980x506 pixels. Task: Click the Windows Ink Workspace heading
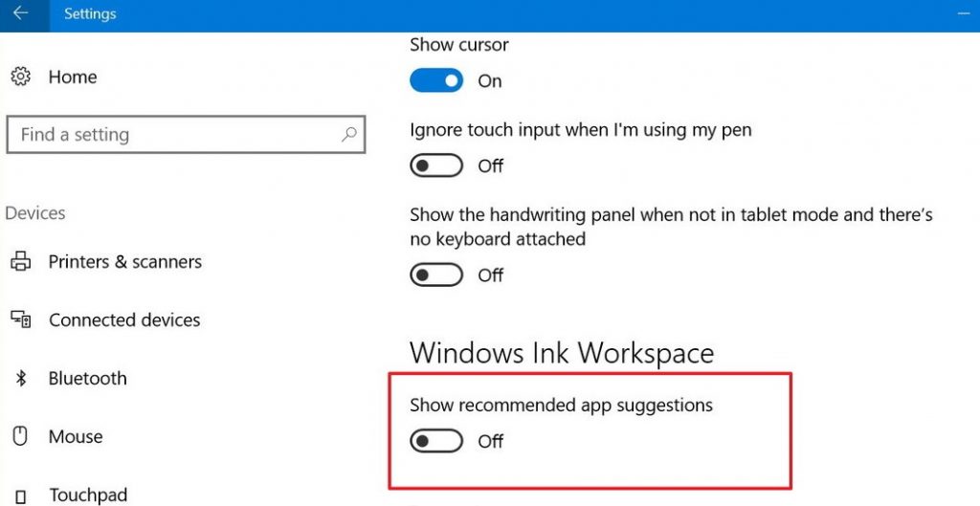(x=562, y=353)
